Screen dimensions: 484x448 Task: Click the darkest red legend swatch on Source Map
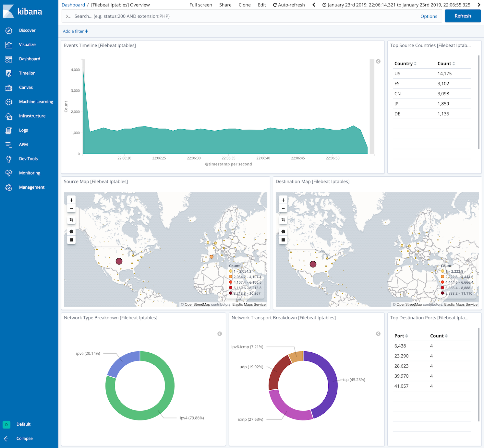click(x=231, y=293)
